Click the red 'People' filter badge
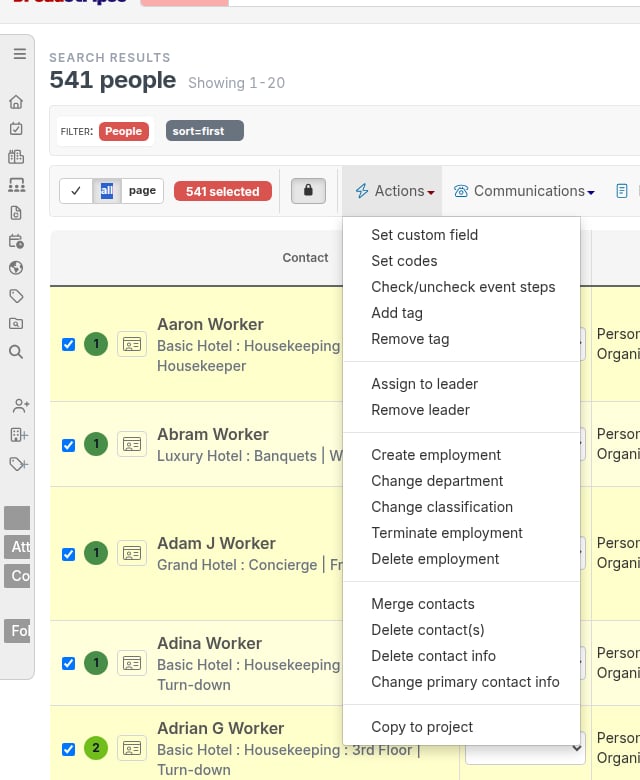 pos(123,131)
